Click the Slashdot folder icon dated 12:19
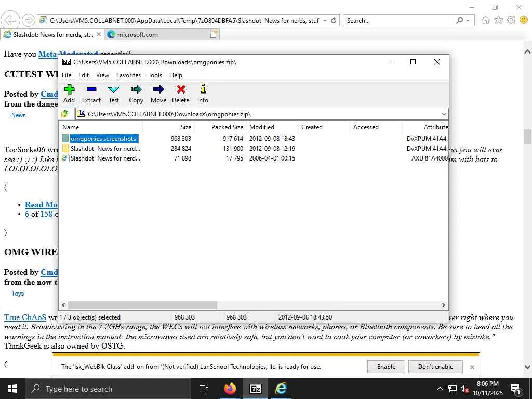 65,148
